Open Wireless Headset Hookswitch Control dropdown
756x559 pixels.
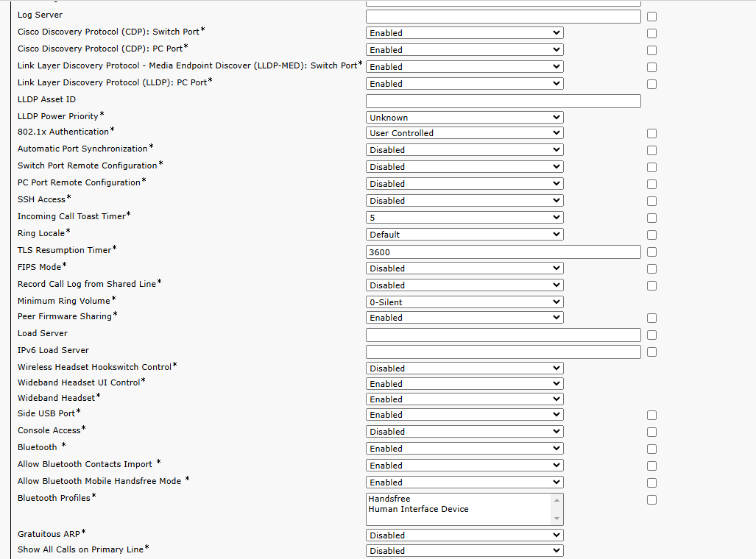tap(464, 368)
